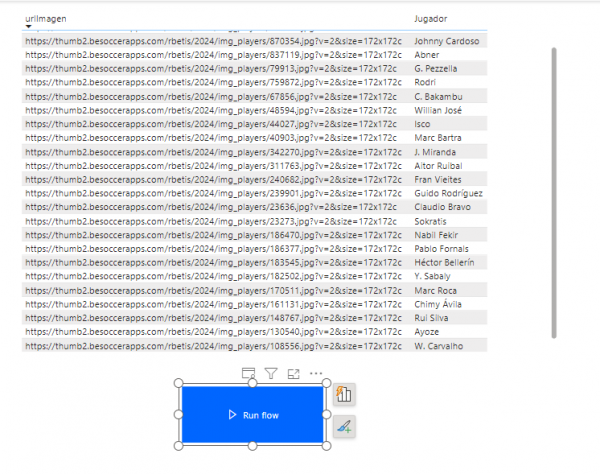Select the W. Carvalho cell

tap(439, 346)
